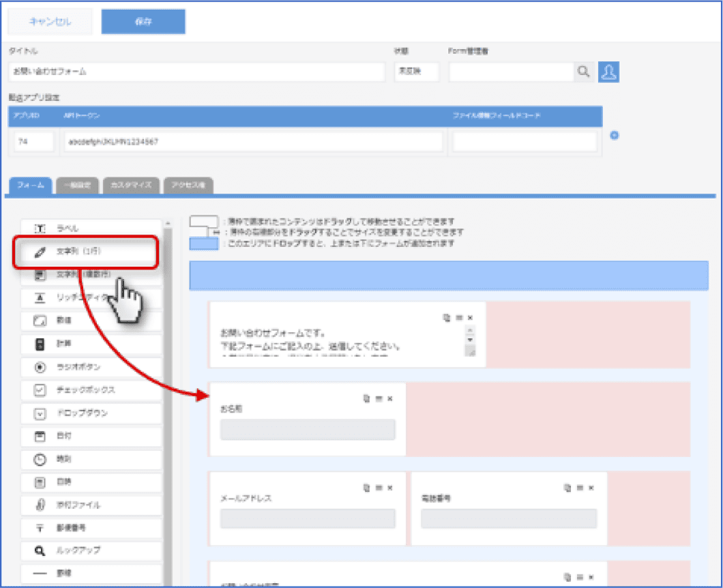Choose the ラジオボタン field item
The image size is (723, 588).
[x=91, y=367]
